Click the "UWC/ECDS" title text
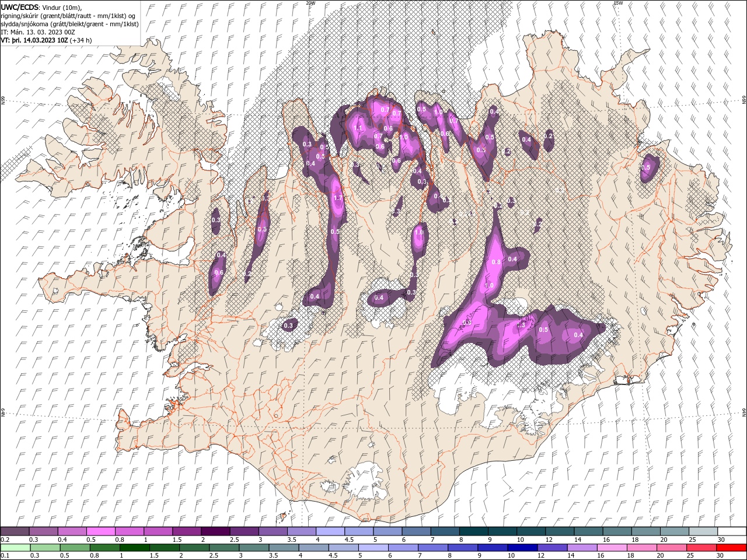Screen dimensions: 747x560 20,7
